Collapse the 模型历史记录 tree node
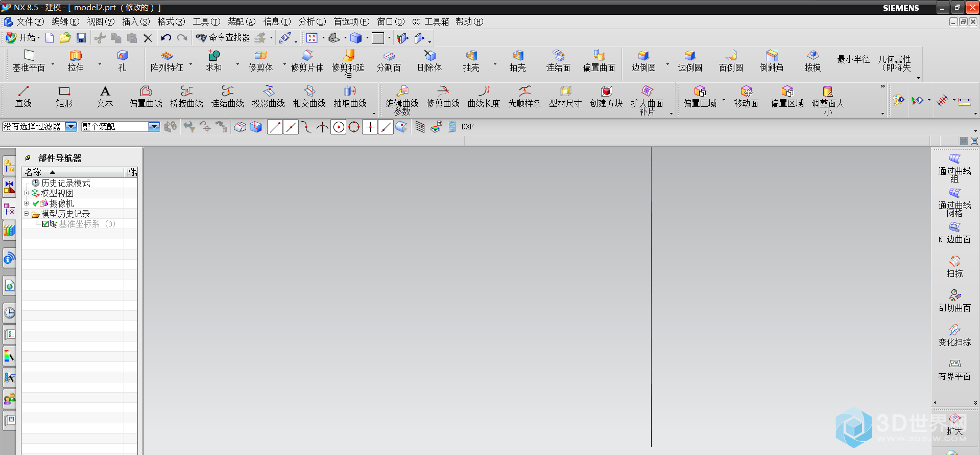This screenshot has height=455, width=980. [x=26, y=214]
